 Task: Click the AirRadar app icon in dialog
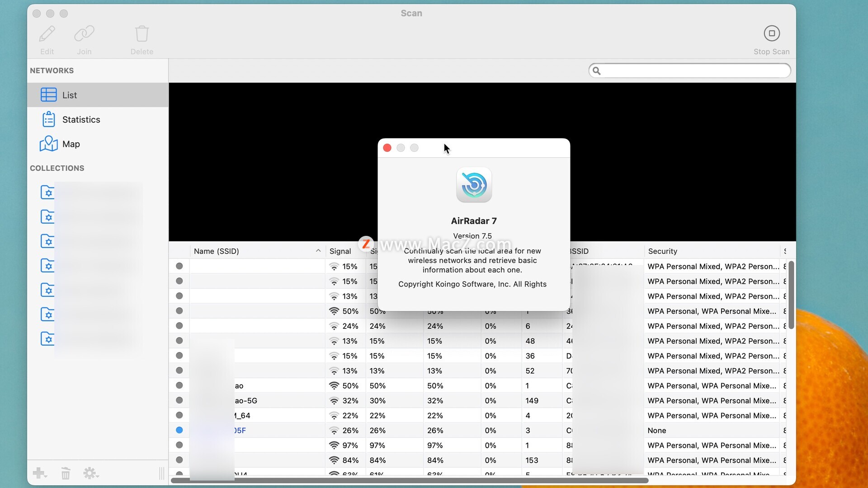(474, 185)
